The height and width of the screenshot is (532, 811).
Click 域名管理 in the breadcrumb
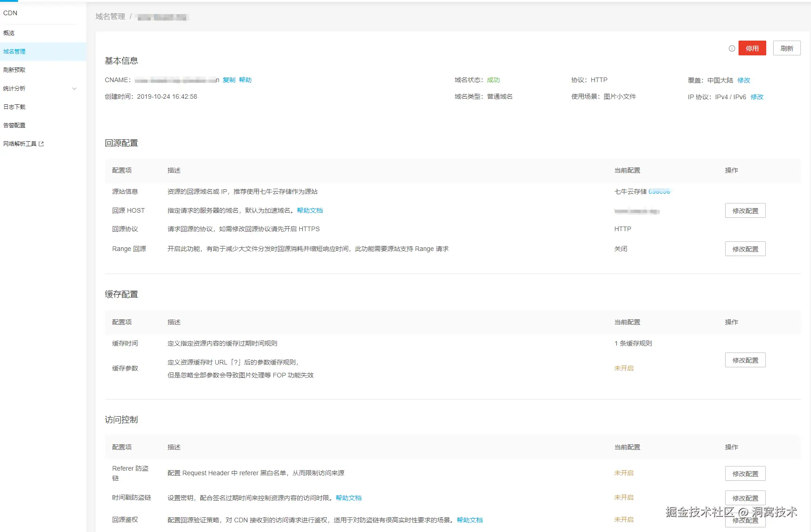click(x=110, y=17)
